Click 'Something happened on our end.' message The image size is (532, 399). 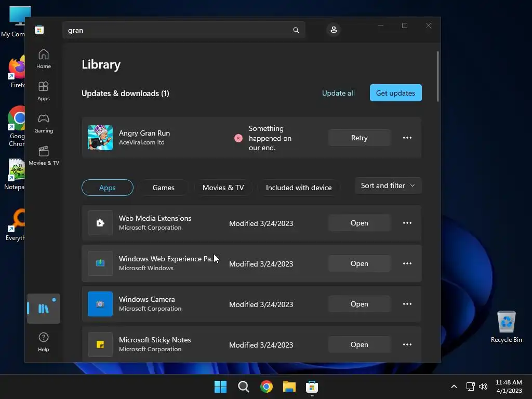270,138
